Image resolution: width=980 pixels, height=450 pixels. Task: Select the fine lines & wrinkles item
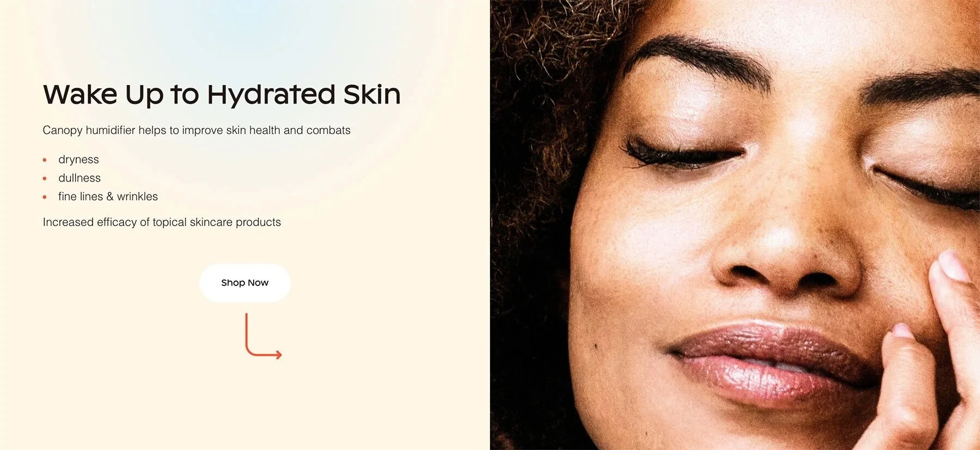click(108, 197)
